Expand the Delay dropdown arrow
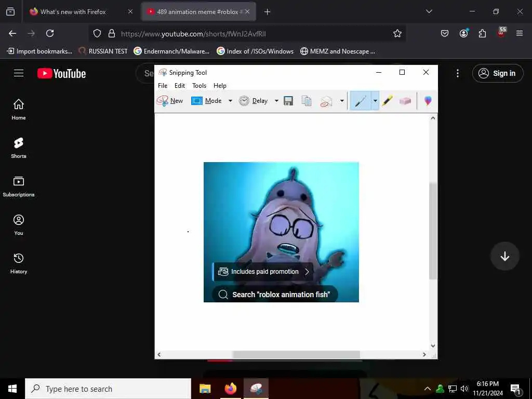 (276, 101)
